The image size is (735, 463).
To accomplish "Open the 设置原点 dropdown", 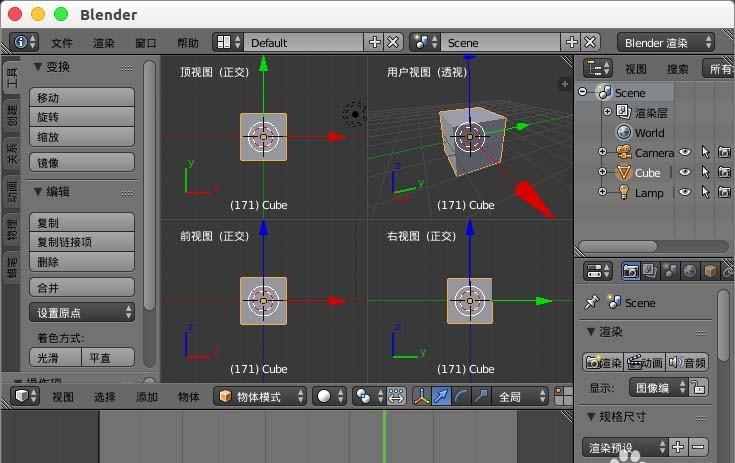I will pos(82,312).
